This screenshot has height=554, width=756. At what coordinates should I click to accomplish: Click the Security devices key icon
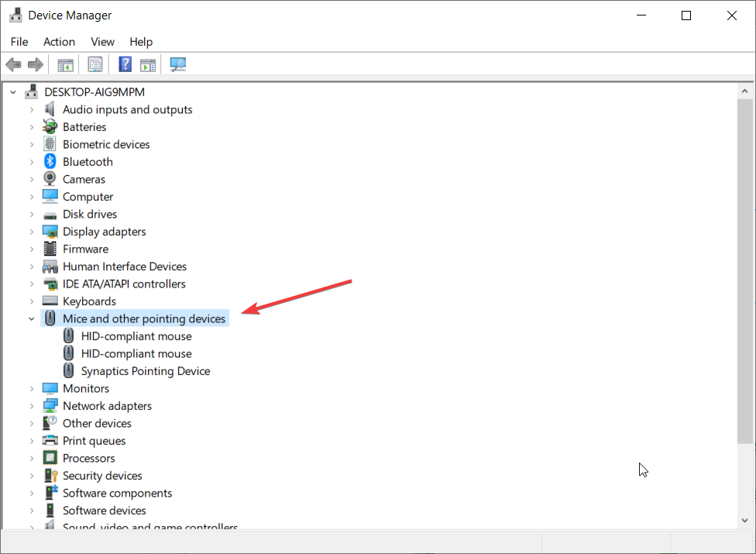50,476
